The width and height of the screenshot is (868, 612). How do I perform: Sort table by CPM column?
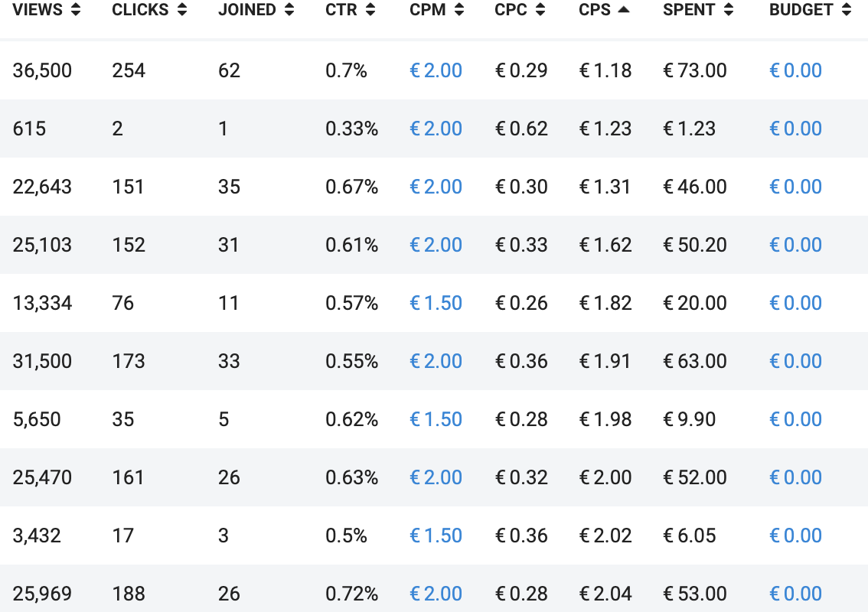[x=437, y=9]
